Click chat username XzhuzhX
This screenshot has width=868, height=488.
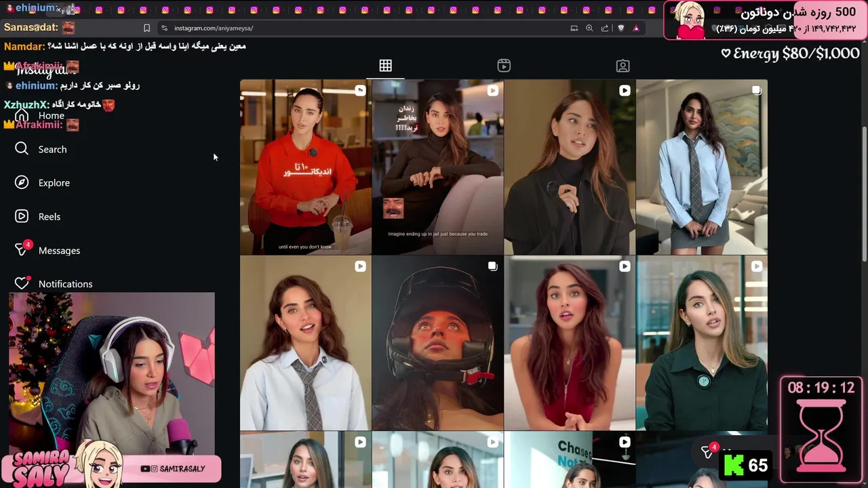point(26,104)
